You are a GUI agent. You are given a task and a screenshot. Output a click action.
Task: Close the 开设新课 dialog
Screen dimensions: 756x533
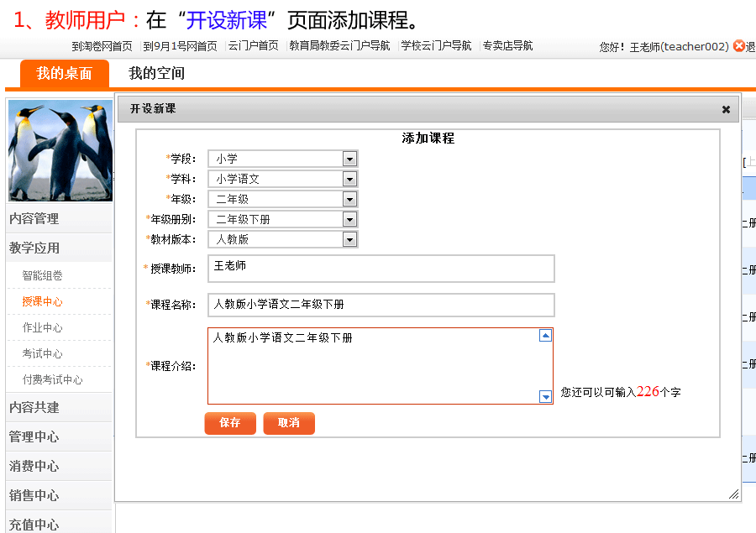coord(726,109)
